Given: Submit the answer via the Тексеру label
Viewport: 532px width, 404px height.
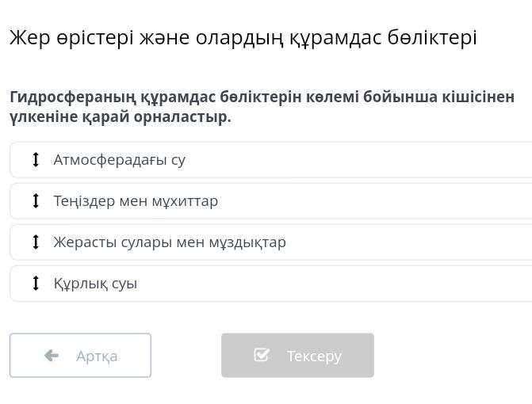Looking at the screenshot, I should (x=314, y=356).
